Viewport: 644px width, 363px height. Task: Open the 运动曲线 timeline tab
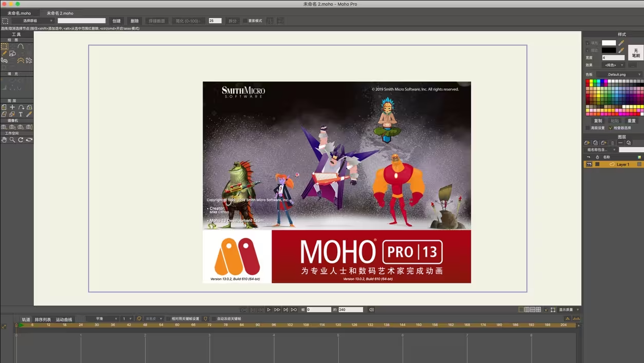[64, 319]
